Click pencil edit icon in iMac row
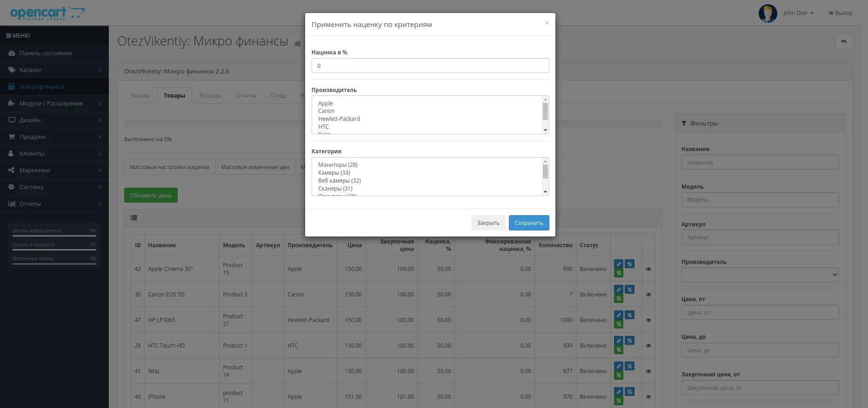 pyautogui.click(x=618, y=366)
